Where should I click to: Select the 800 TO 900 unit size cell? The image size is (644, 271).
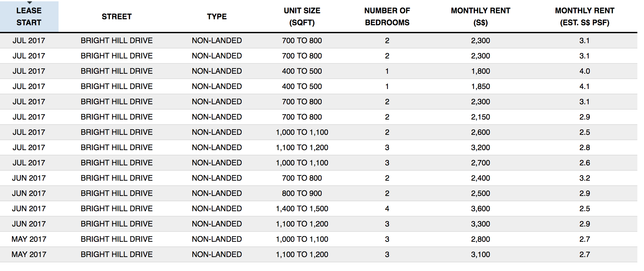pos(302,193)
